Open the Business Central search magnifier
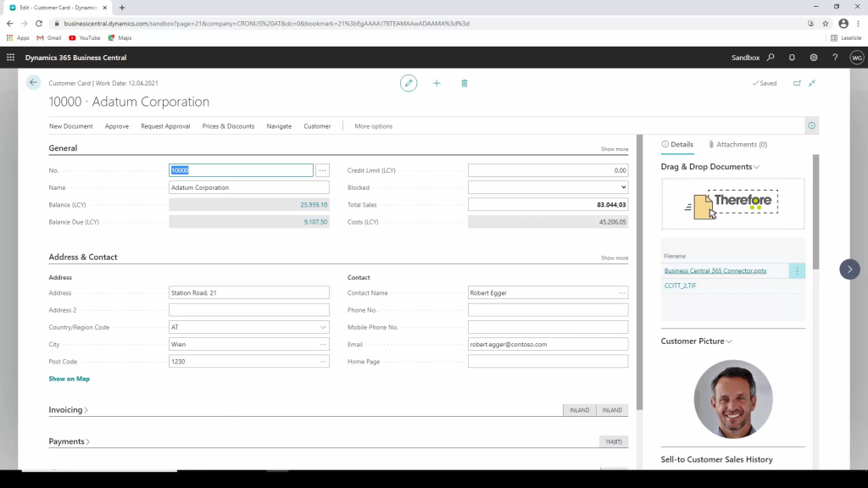 tap(771, 58)
